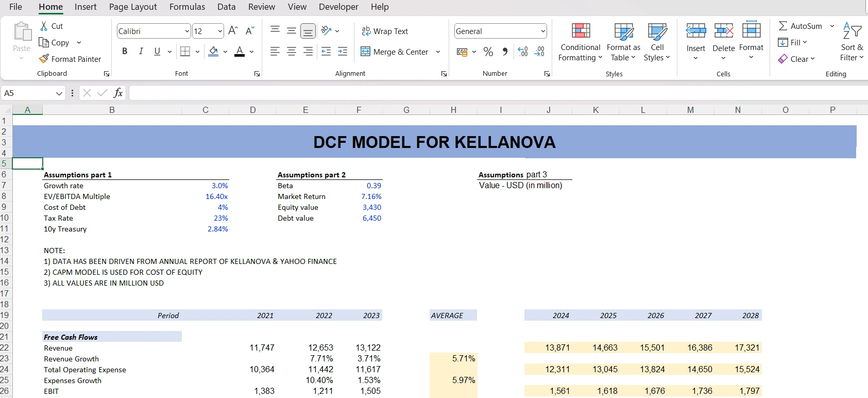Toggle Wrap Text on
Image resolution: width=868 pixels, height=398 pixels.
pos(385,31)
